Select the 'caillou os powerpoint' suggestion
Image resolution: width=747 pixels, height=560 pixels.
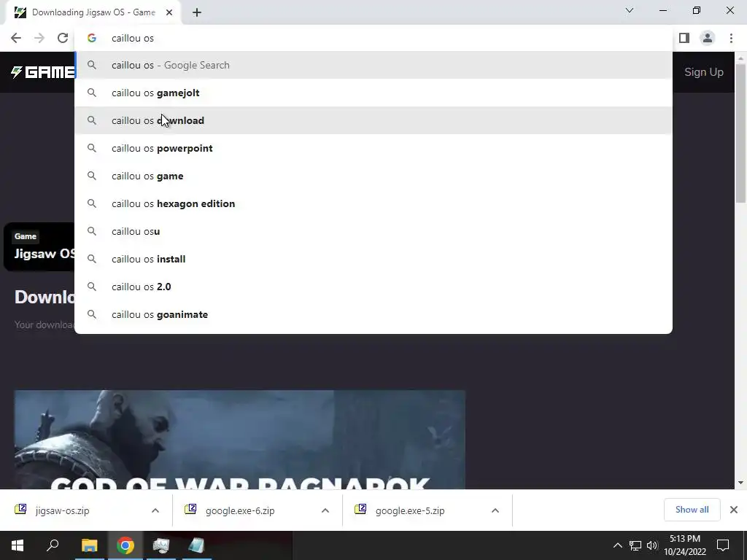tap(373, 148)
